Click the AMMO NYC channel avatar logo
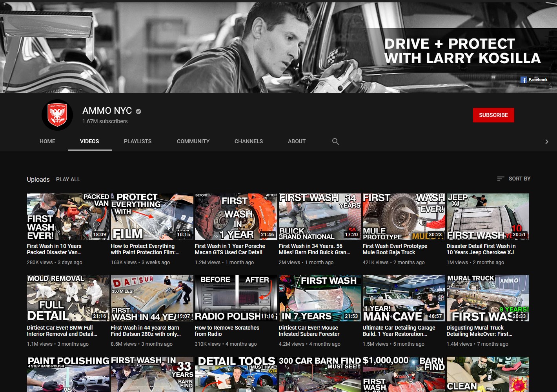 pyautogui.click(x=57, y=115)
